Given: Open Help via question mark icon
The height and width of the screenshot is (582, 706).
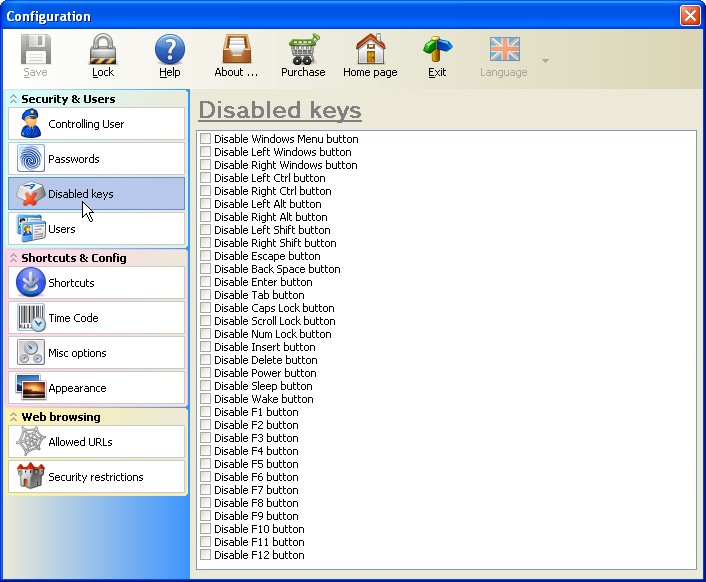Looking at the screenshot, I should (170, 49).
